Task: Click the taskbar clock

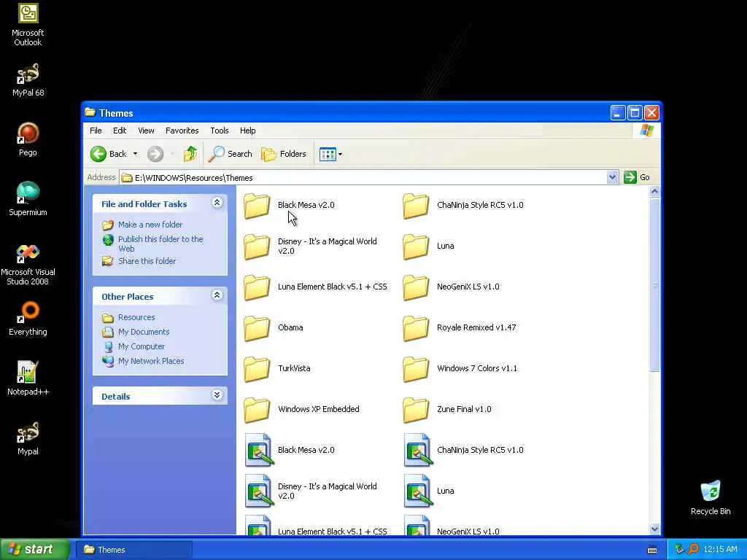Action: (x=720, y=550)
